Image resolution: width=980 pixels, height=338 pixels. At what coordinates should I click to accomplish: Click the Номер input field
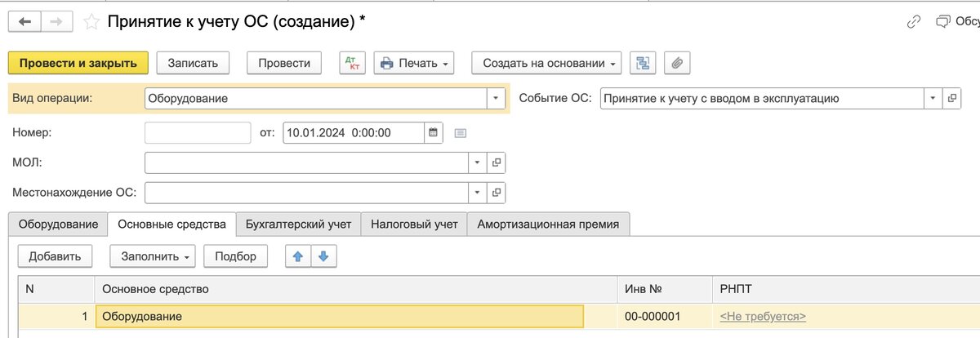click(x=198, y=132)
